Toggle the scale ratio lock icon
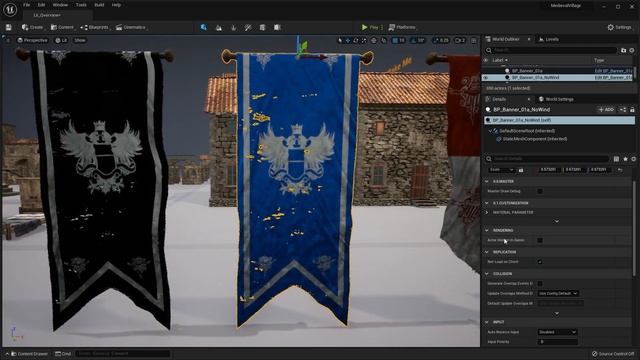 click(521, 170)
